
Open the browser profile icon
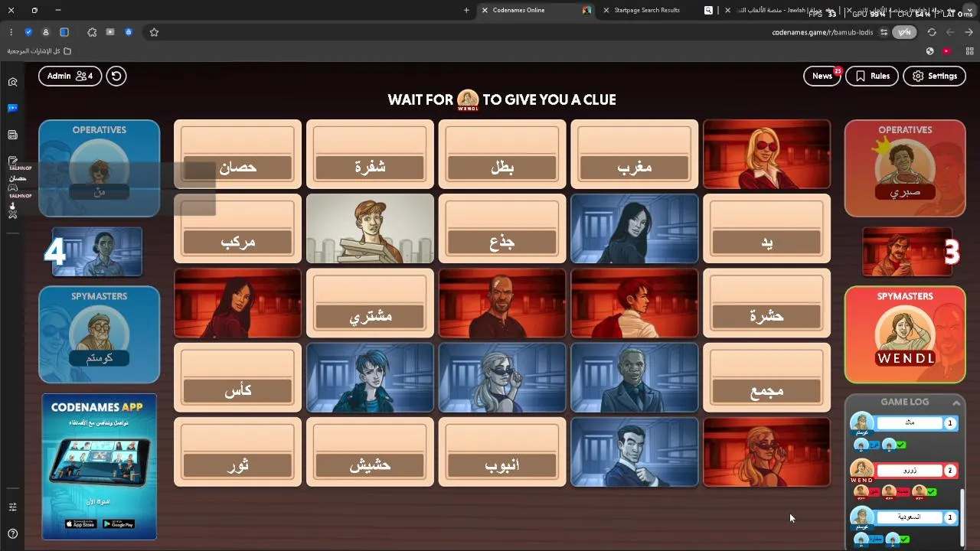coord(46,32)
